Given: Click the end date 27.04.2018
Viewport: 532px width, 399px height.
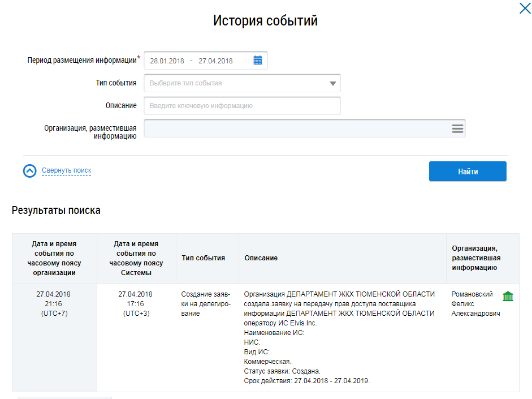Looking at the screenshot, I should (x=215, y=61).
